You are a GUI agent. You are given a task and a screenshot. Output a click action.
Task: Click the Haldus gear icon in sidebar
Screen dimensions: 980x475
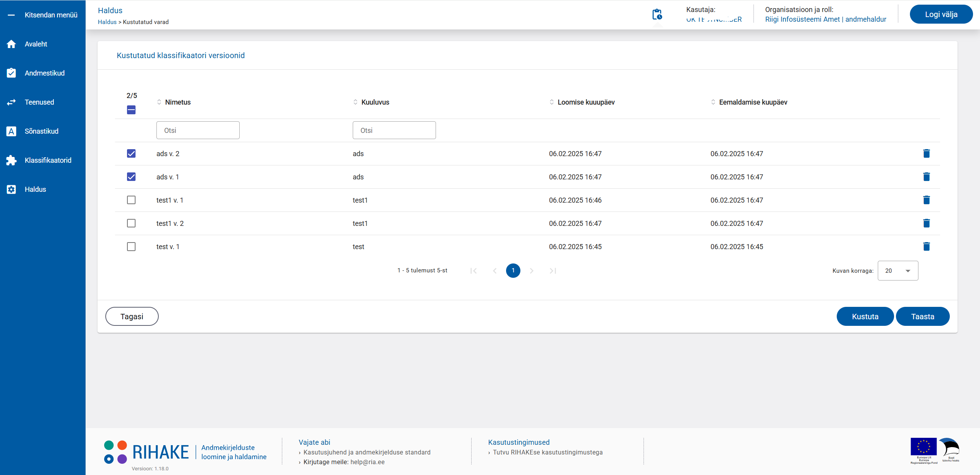coord(12,189)
